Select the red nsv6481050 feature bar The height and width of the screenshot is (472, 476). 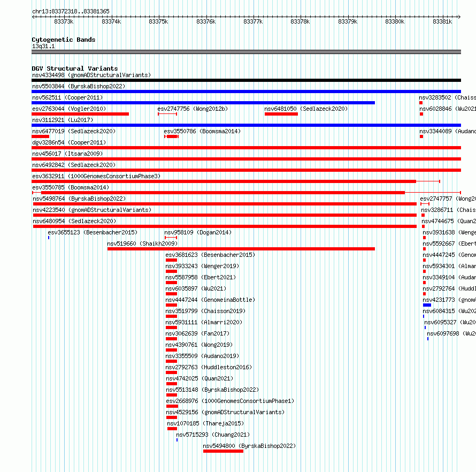pyautogui.click(x=281, y=114)
